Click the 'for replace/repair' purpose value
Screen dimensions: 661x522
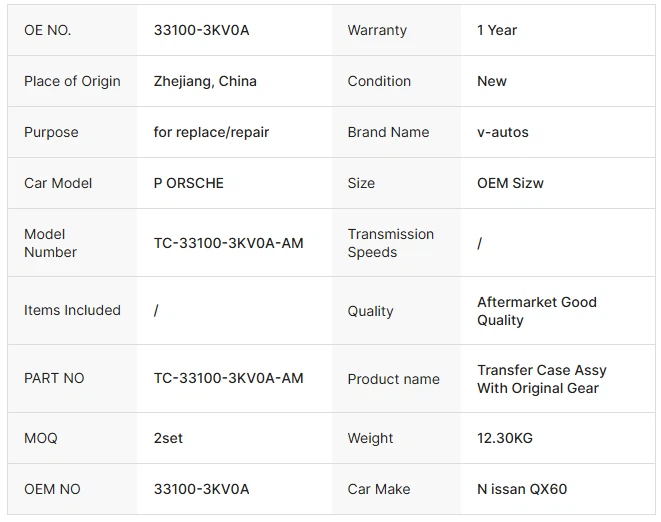(x=211, y=132)
